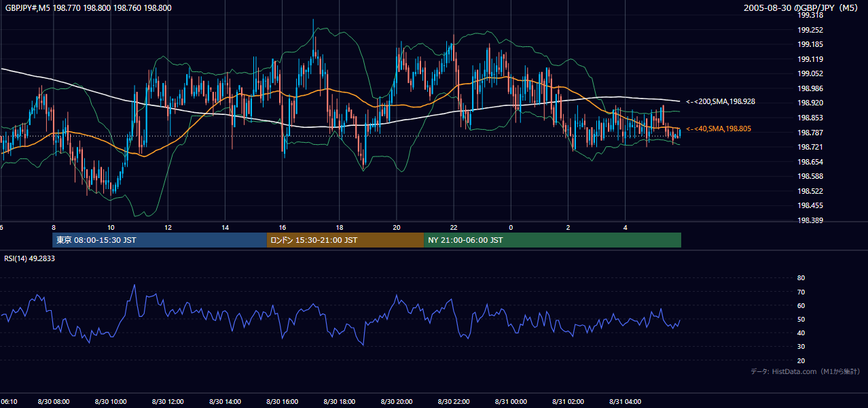The height and width of the screenshot is (408, 868).
Task: Click price level 198.522 on the axis
Action: point(811,191)
